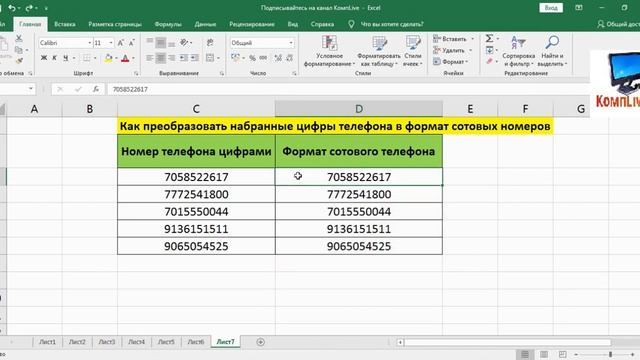The width and height of the screenshot is (640, 360).
Task: Switch to the Данные tab
Action: [x=205, y=24]
